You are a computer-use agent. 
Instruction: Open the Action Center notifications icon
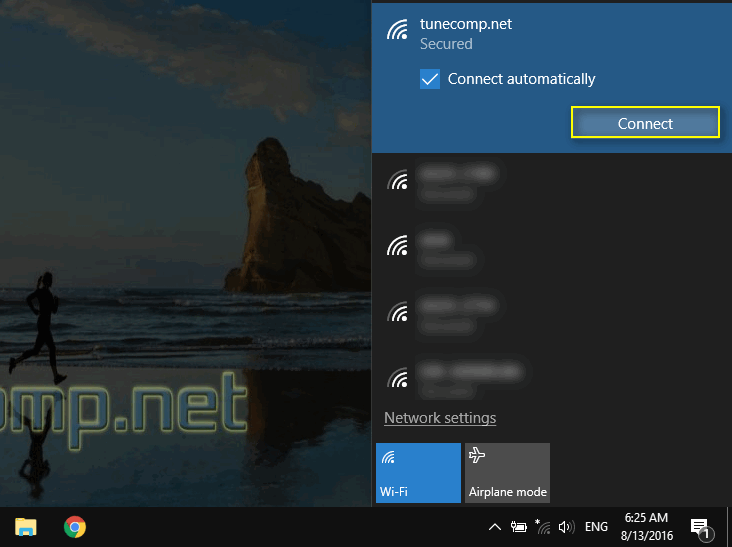[x=700, y=527]
